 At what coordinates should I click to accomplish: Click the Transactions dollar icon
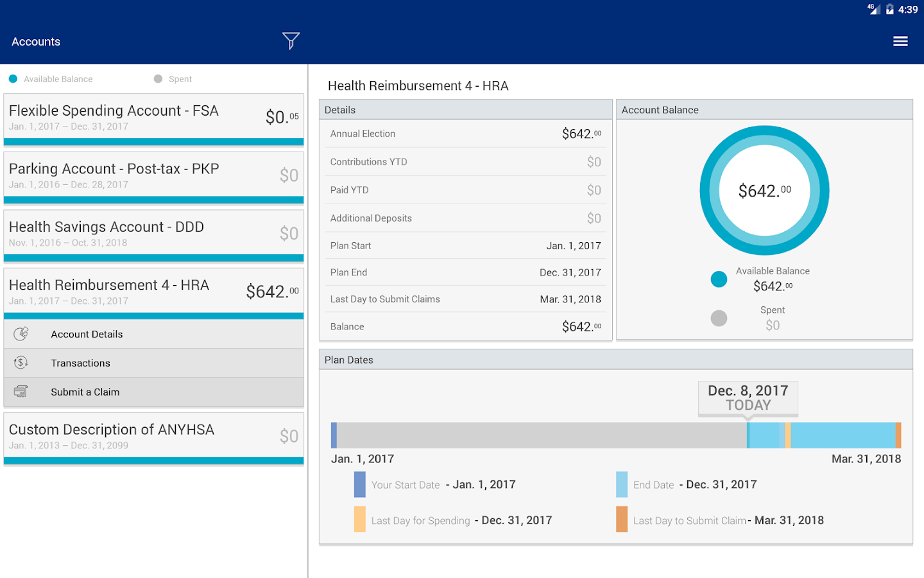(x=21, y=363)
